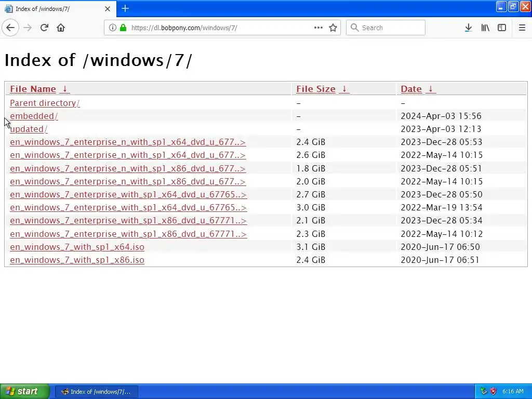Click the red shield security tray icon

494,392
